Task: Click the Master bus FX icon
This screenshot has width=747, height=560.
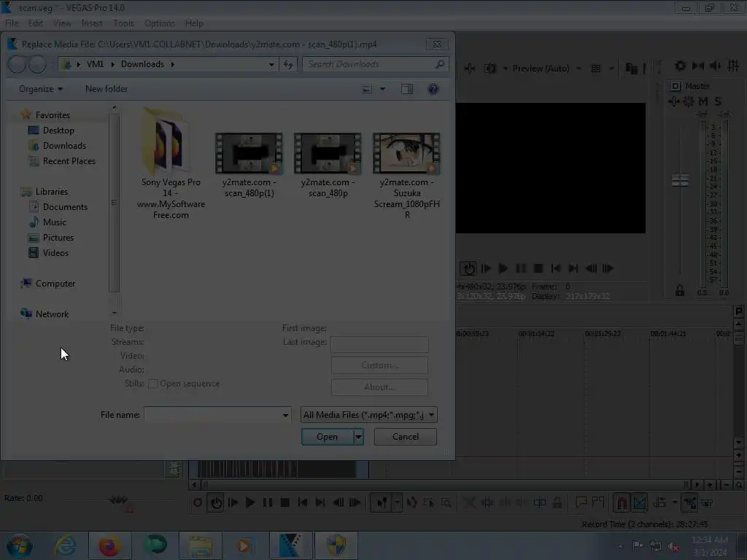Action: (x=673, y=101)
